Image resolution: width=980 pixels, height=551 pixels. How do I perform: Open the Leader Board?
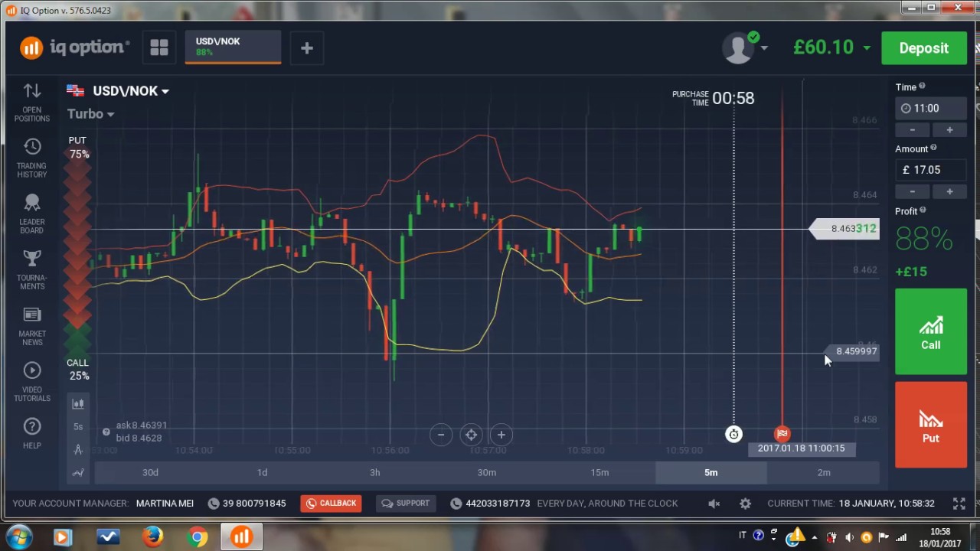[31, 214]
